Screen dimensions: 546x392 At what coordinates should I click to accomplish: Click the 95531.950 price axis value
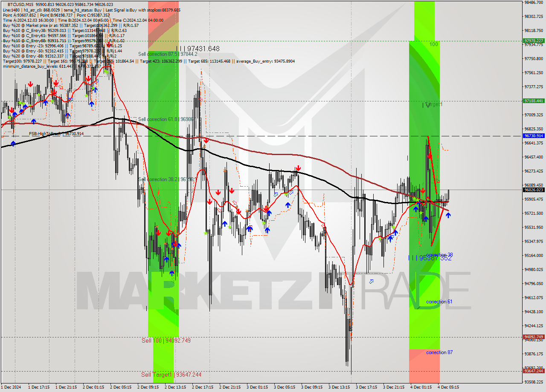point(534,228)
